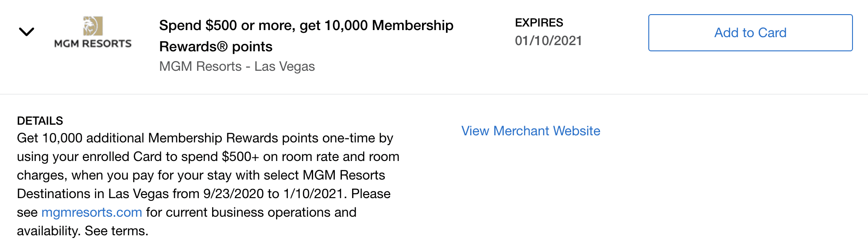Image resolution: width=868 pixels, height=245 pixels.
Task: Follow the mgmresorts.com link in details
Action: pos(92,212)
